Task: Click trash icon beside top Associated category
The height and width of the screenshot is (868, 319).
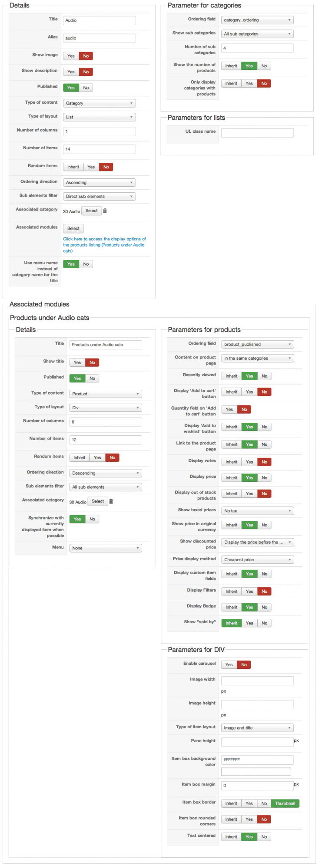Action: click(105, 211)
